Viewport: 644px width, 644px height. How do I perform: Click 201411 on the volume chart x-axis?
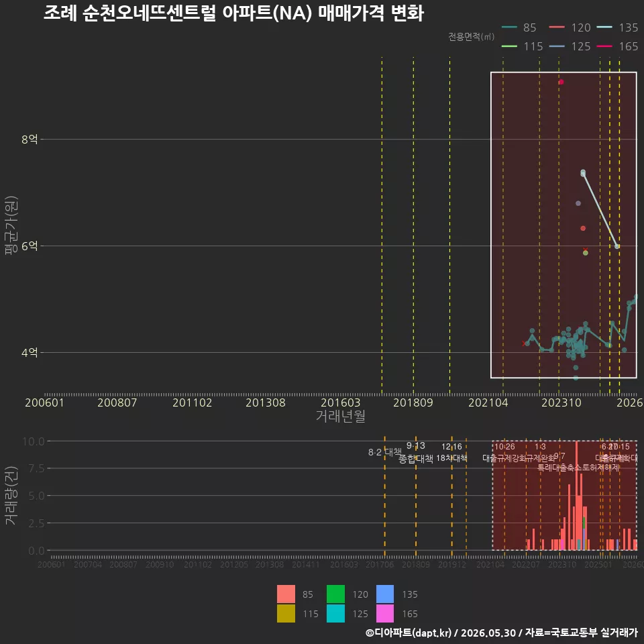306,565
